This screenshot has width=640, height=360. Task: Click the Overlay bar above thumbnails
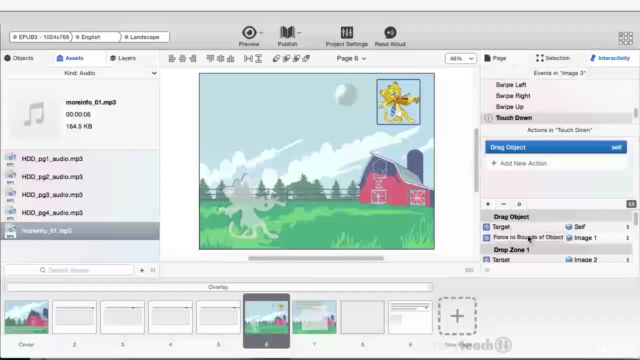click(x=218, y=287)
